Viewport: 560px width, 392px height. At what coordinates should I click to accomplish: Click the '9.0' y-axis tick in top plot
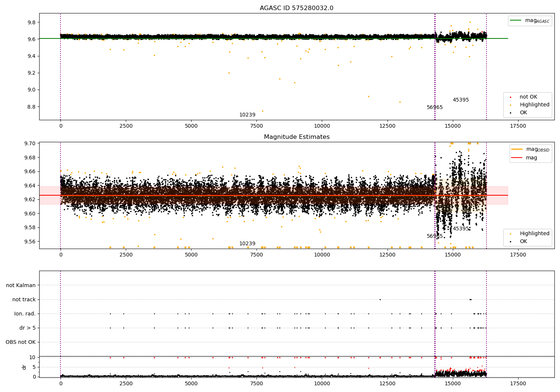pyautogui.click(x=31, y=90)
